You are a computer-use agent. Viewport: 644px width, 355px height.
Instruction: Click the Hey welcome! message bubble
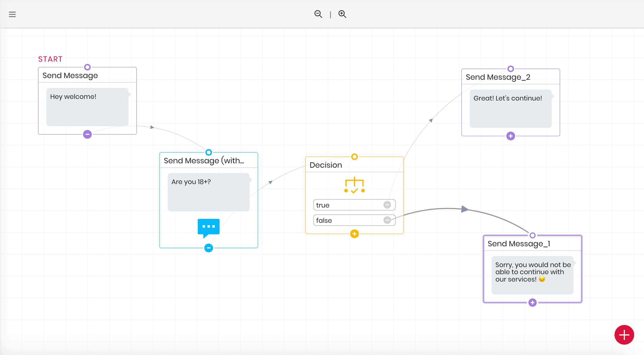coord(87,107)
